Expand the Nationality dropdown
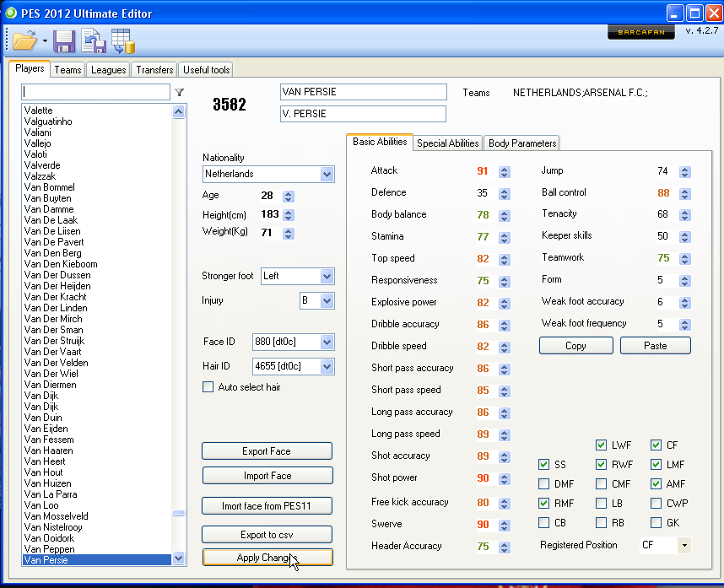The height and width of the screenshot is (588, 724). (327, 175)
